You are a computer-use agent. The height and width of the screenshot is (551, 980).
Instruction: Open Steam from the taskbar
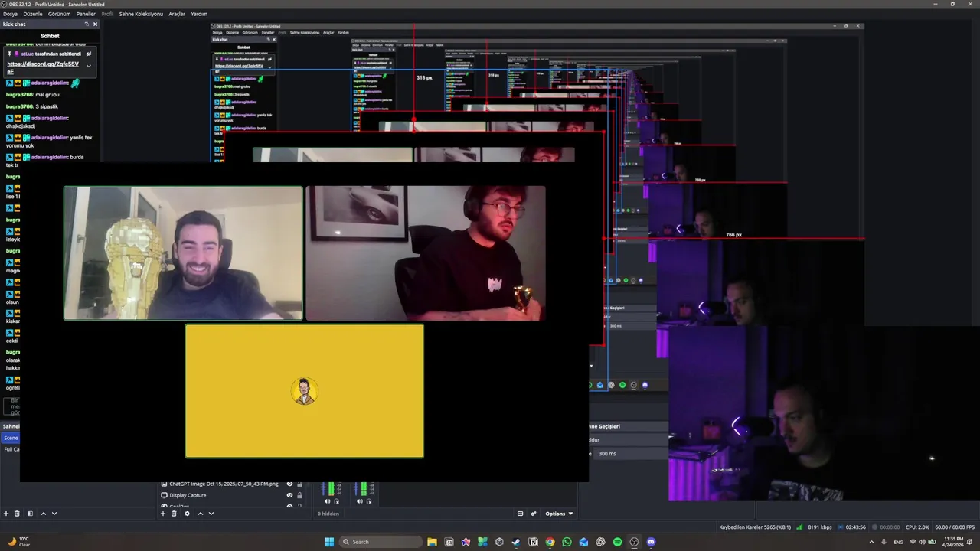pyautogui.click(x=516, y=542)
